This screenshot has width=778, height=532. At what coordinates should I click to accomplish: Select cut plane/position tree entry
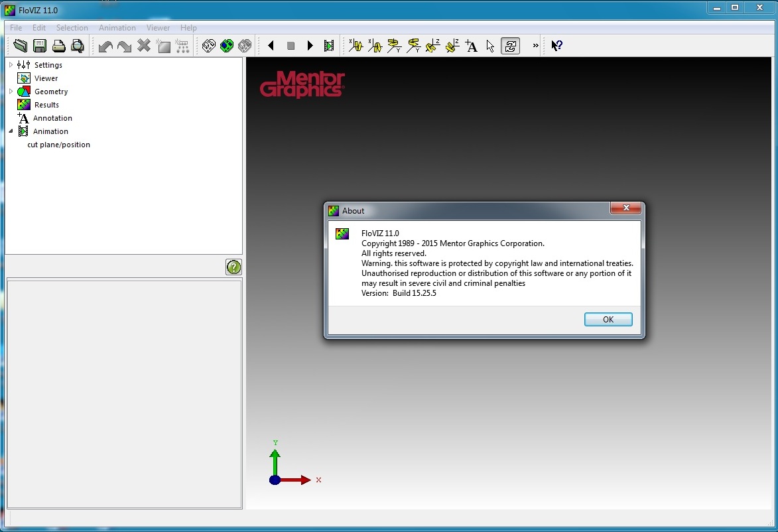(x=58, y=145)
